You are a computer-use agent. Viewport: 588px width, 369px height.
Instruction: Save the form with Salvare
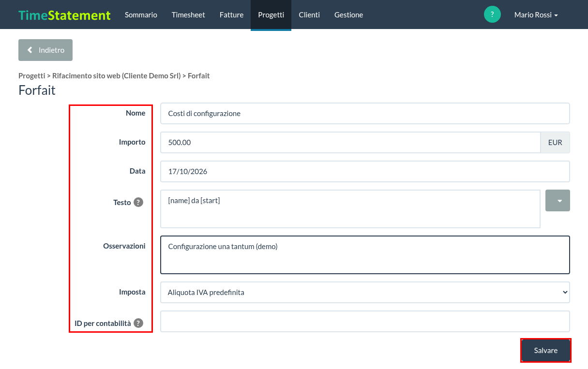pyautogui.click(x=546, y=350)
